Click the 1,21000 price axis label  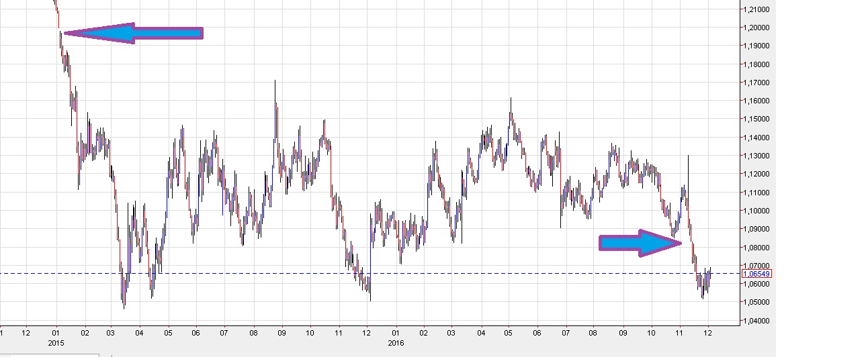pyautogui.click(x=756, y=9)
